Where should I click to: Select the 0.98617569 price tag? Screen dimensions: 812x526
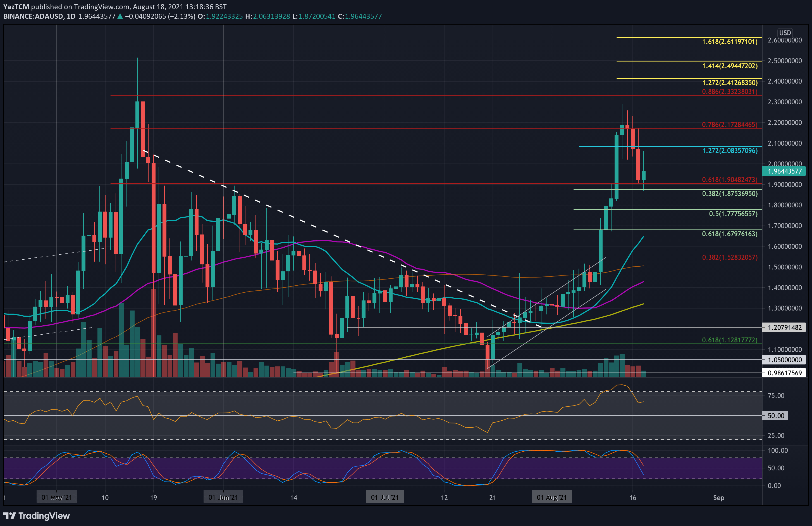(x=784, y=373)
